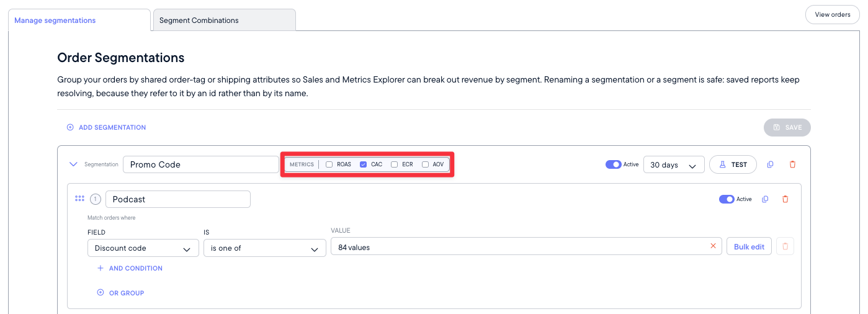The image size is (868, 314).
Task: Delete the Discount code condition row
Action: [x=785, y=246]
